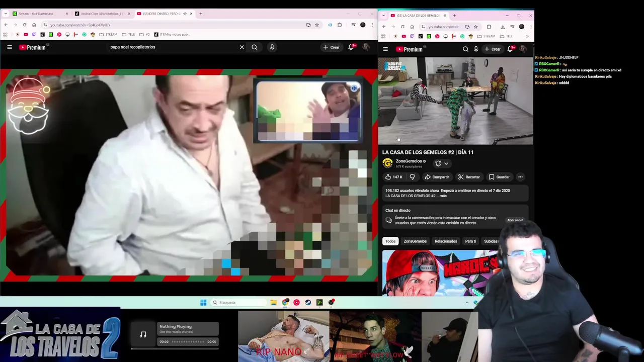Open TikTok bookmark in left browser bookmarks bar
The height and width of the screenshot is (362, 644).
tap(42, 35)
